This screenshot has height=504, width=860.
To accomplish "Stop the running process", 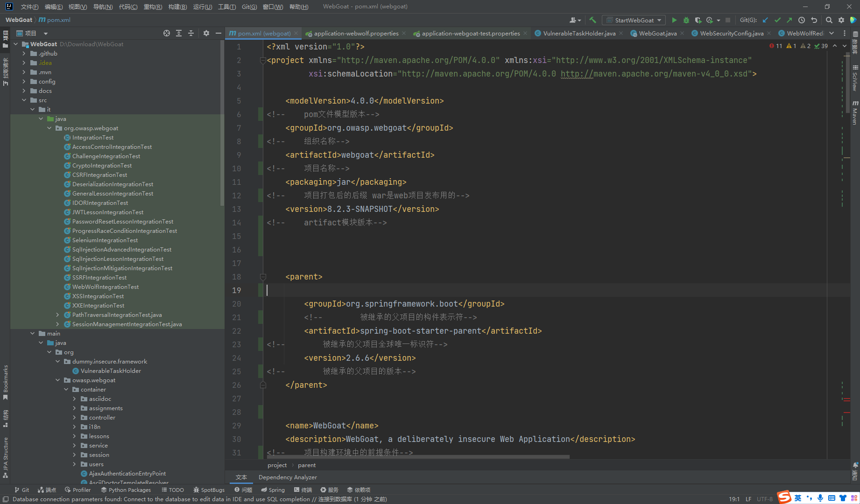I will (728, 20).
